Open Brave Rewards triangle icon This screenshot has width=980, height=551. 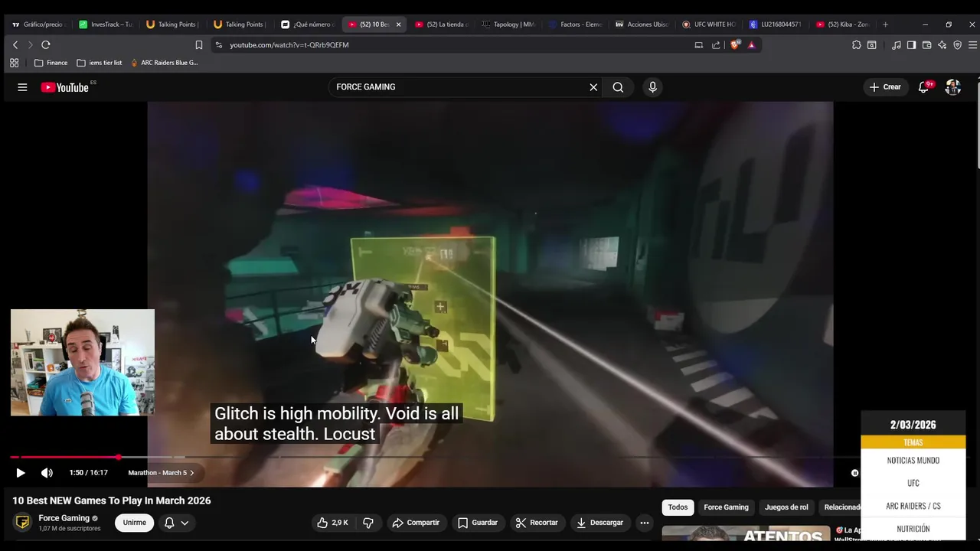[751, 45]
